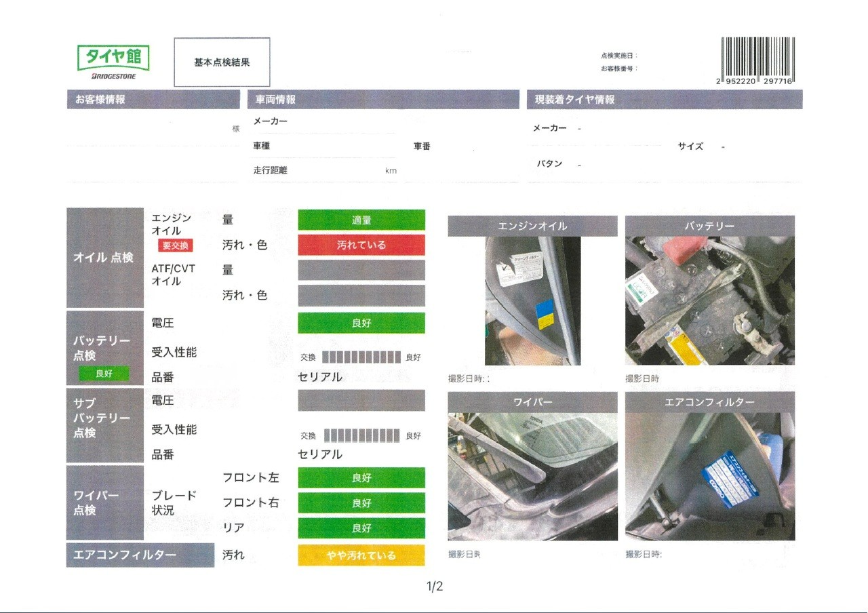This screenshot has height=613, width=868.
Task: Open the バッテリー photo
Action: (709, 300)
